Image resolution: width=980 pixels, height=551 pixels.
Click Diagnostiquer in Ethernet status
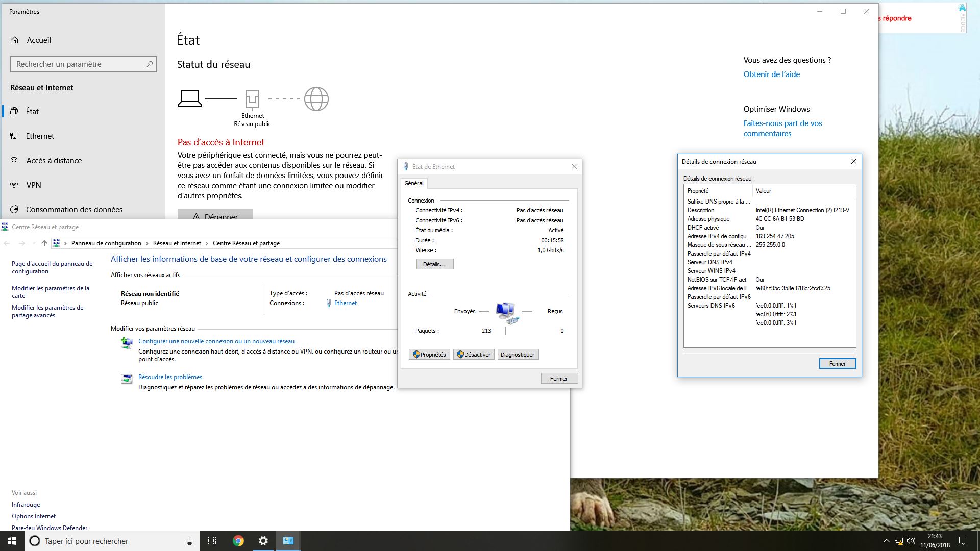(518, 355)
